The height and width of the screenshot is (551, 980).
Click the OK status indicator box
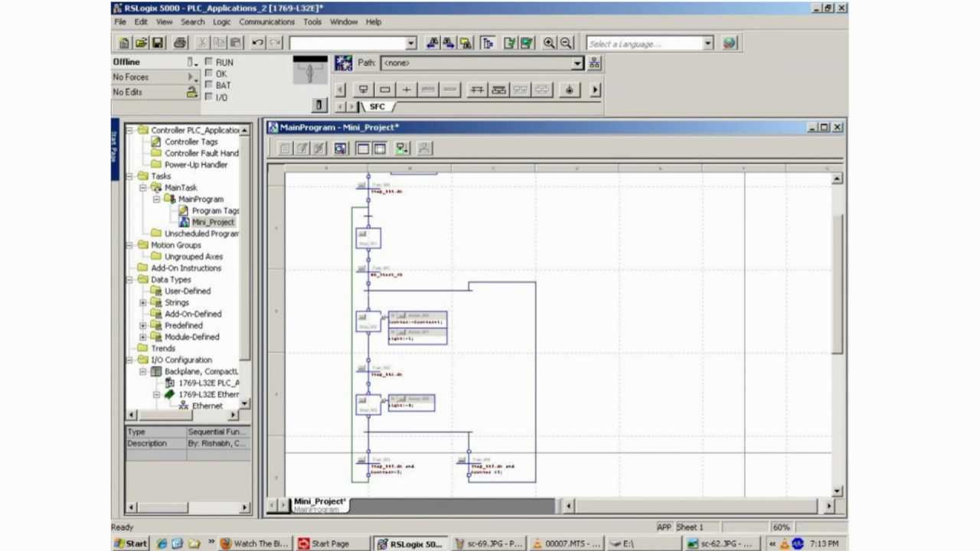coord(208,73)
